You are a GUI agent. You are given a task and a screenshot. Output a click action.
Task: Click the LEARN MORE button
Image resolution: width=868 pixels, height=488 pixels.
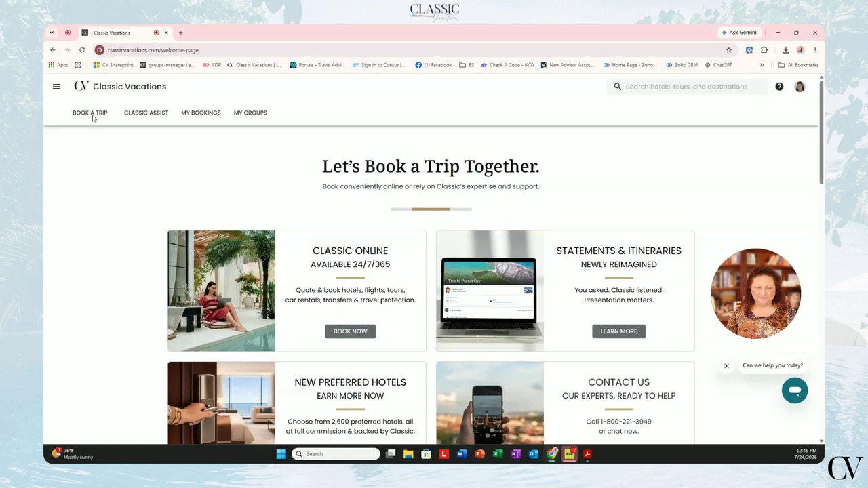point(618,331)
